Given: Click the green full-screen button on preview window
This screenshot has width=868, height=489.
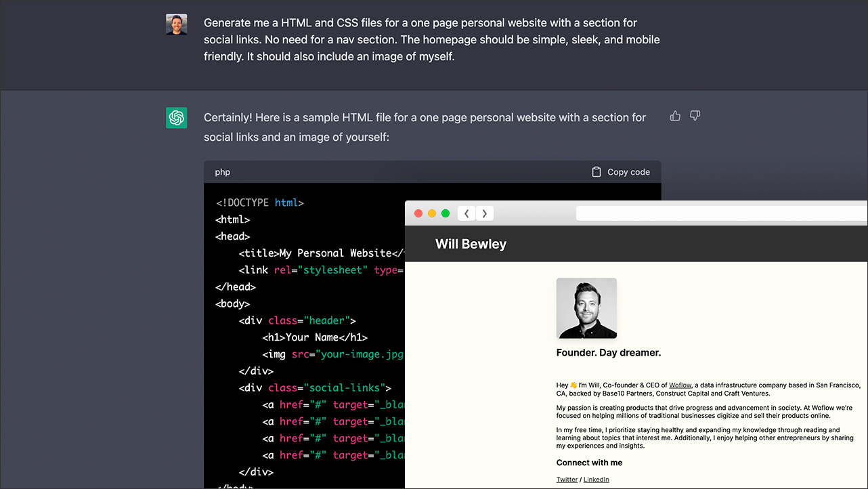Looking at the screenshot, I should [446, 213].
